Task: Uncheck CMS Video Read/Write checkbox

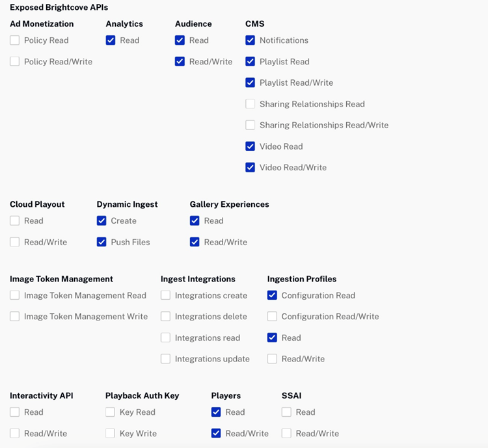Action: coord(251,167)
